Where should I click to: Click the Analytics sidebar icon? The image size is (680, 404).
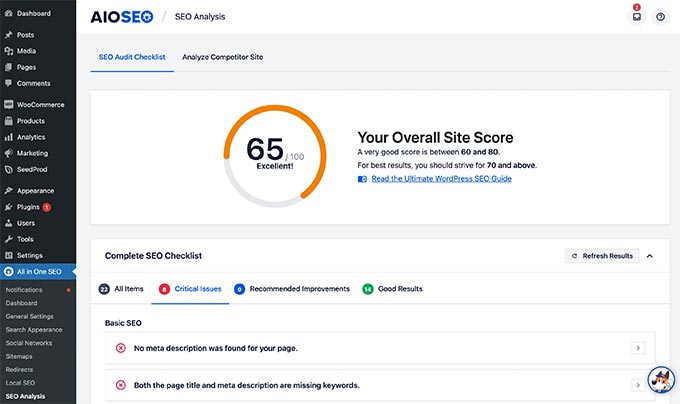pyautogui.click(x=8, y=137)
